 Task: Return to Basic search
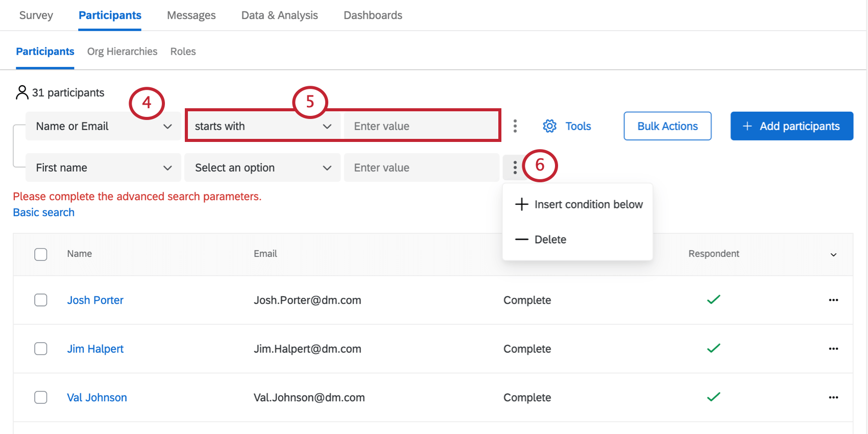pos(43,212)
